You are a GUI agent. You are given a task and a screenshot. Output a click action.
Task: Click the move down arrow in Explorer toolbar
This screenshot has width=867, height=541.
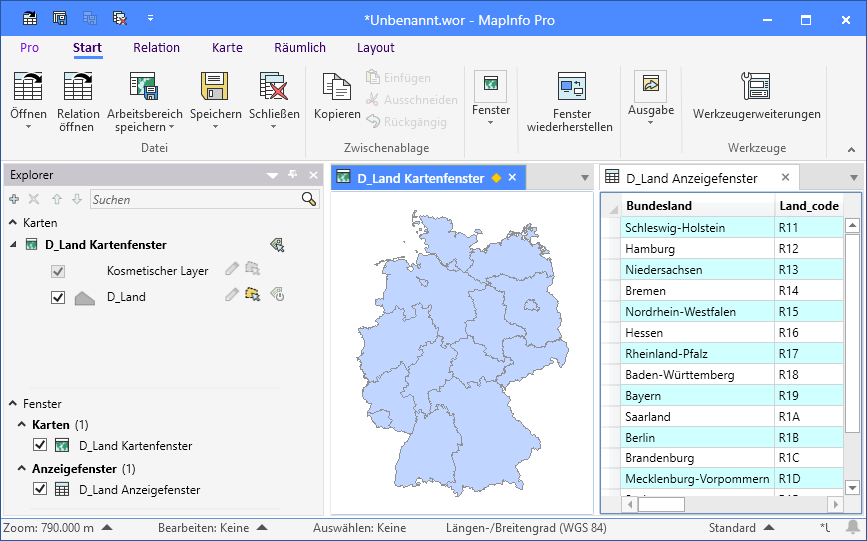click(77, 199)
